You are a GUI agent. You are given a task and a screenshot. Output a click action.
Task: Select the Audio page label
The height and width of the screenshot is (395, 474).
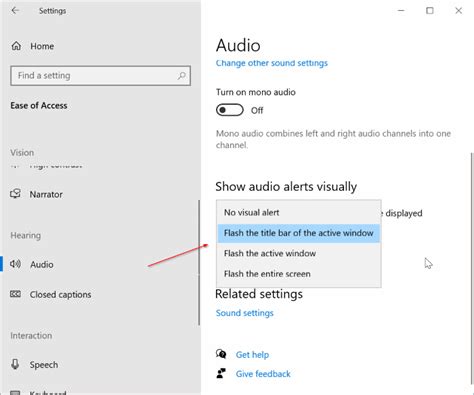point(42,264)
